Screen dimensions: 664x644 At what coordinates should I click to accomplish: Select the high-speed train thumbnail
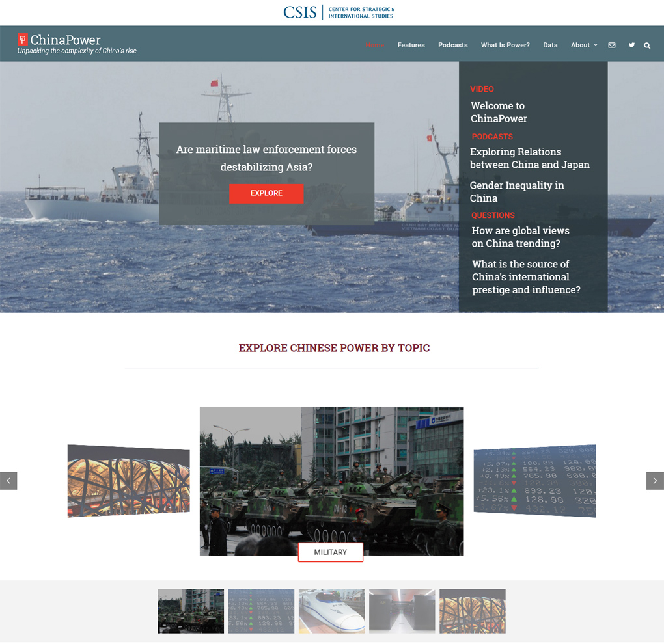pos(331,611)
